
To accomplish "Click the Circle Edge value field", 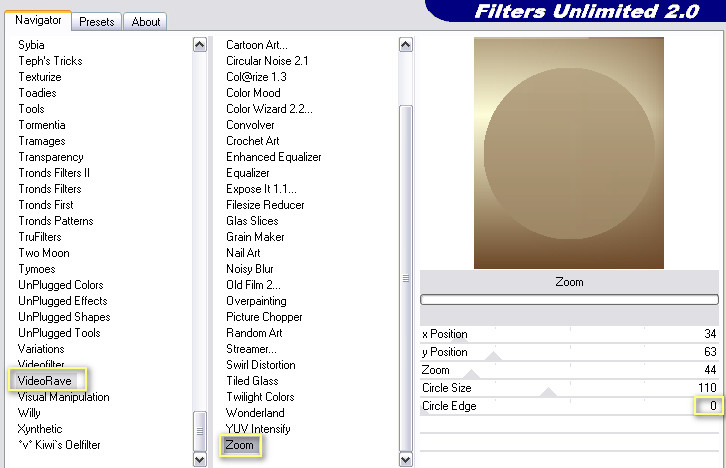I will [708, 406].
